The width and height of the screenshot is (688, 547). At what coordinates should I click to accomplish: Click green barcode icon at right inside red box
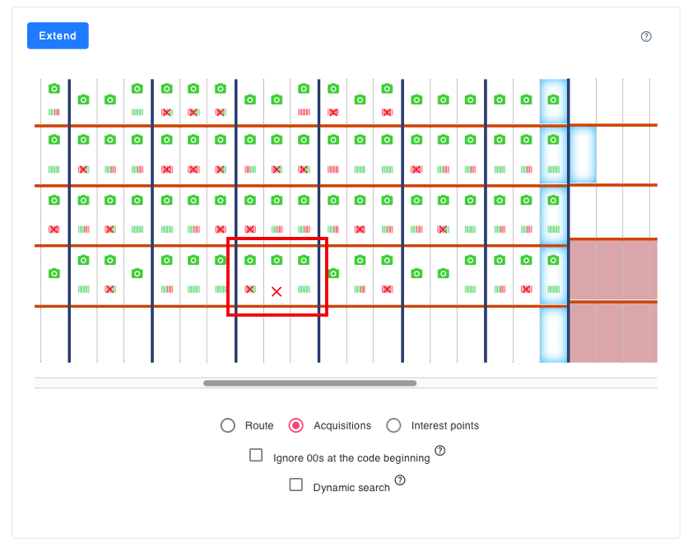[x=304, y=290]
